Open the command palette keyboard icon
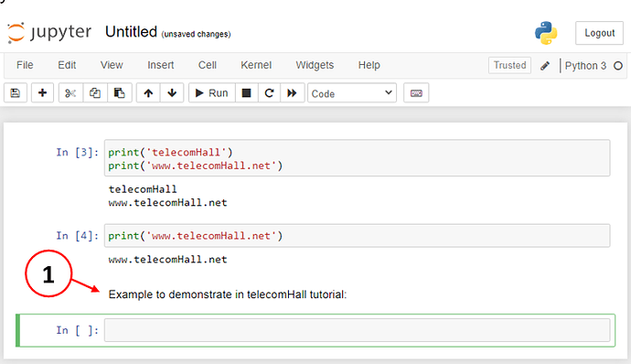This screenshot has width=631, height=364. [x=416, y=93]
